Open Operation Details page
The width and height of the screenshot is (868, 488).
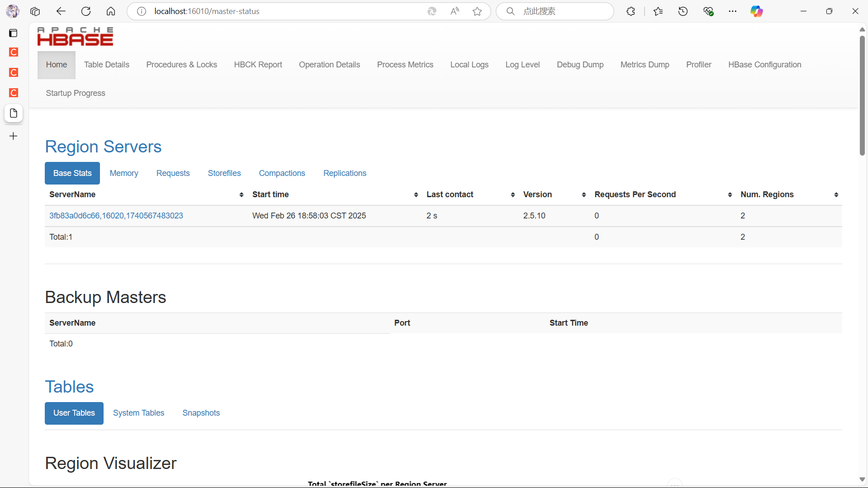pos(329,65)
